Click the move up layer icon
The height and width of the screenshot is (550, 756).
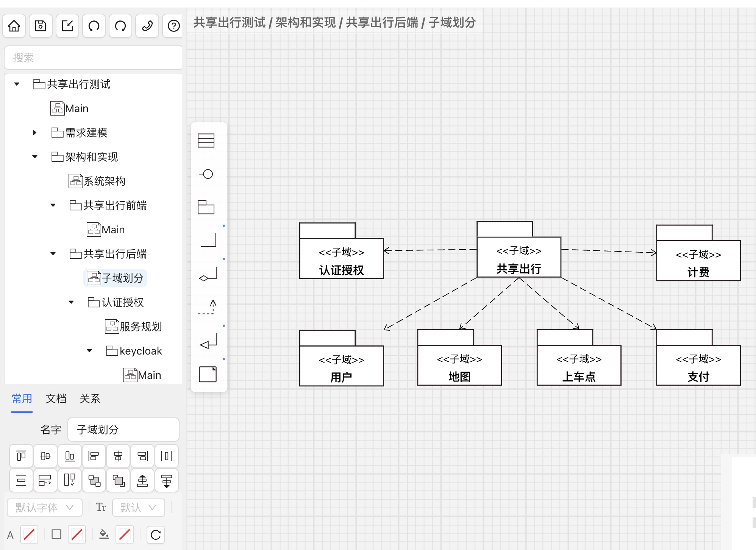click(x=142, y=480)
